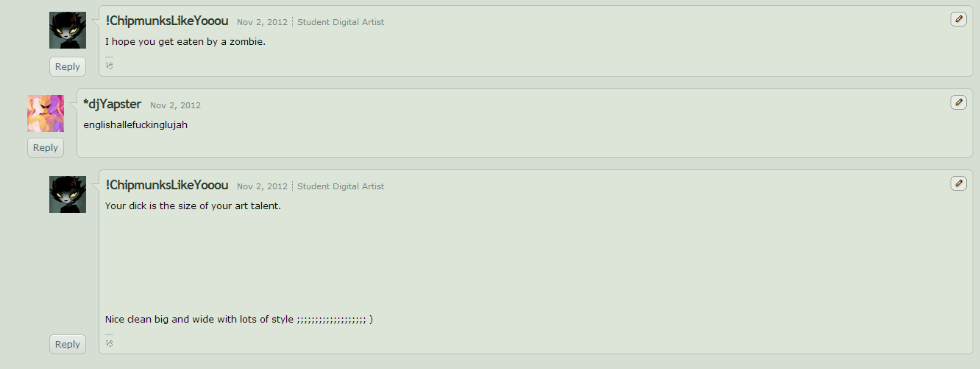
Task: Open the ChipmunksLikeYooou username on the art talent comment
Action: tap(167, 185)
